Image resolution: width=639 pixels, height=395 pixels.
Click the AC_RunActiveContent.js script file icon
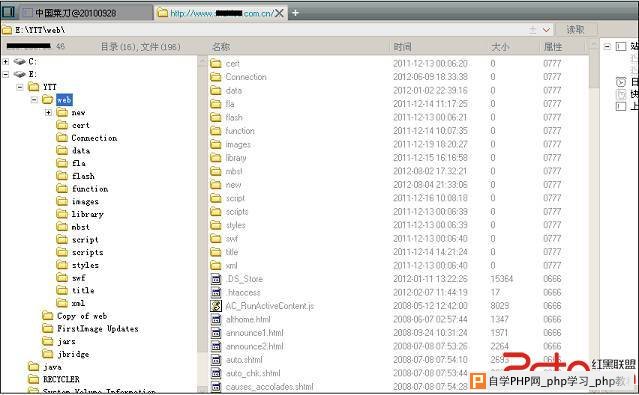pyautogui.click(x=216, y=306)
